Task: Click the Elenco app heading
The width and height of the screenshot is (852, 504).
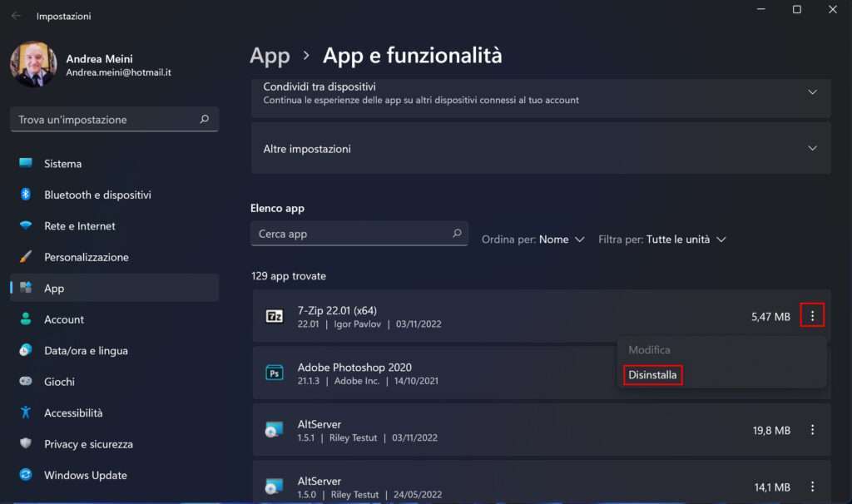Action: tap(277, 208)
